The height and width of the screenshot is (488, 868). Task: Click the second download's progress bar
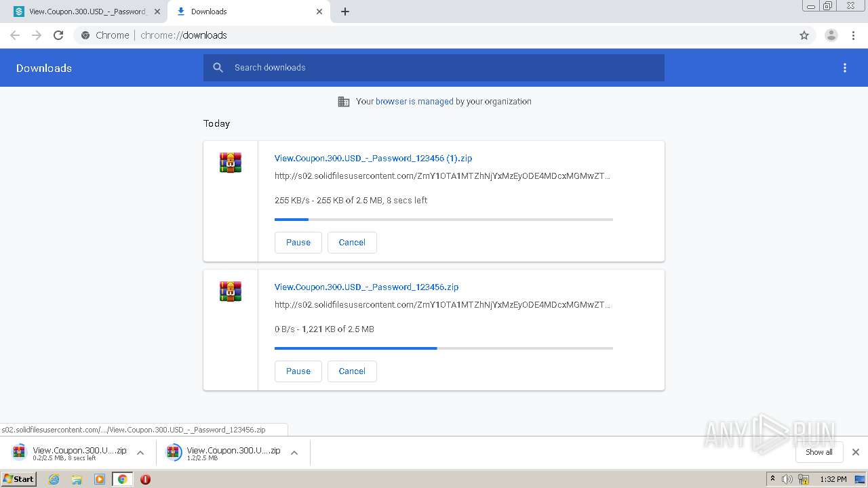click(443, 348)
